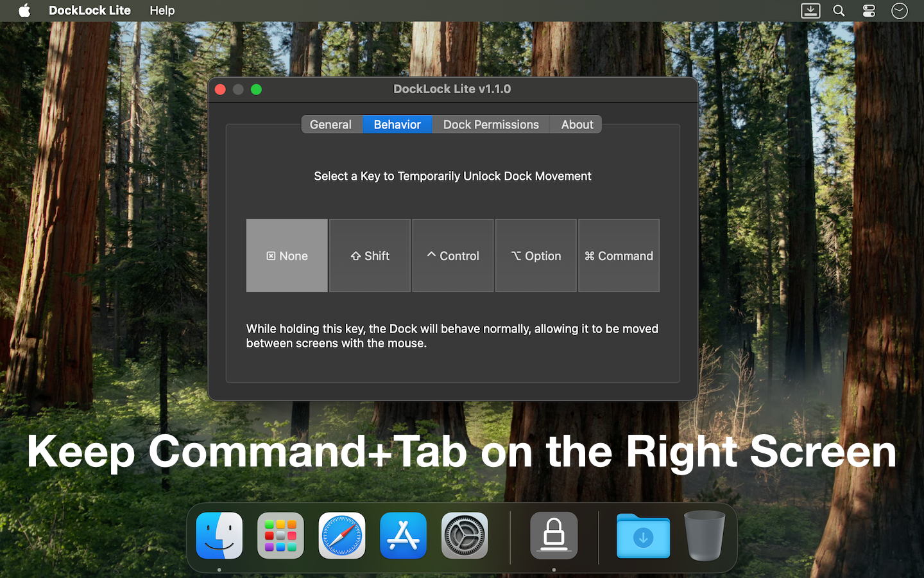Switch to the Behavior tab
The image size is (924, 578).
(398, 125)
